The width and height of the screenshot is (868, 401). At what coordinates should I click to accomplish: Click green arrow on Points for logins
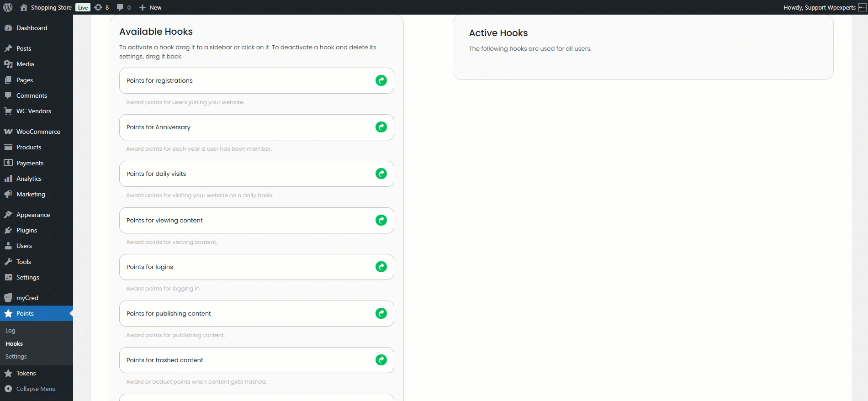[381, 267]
